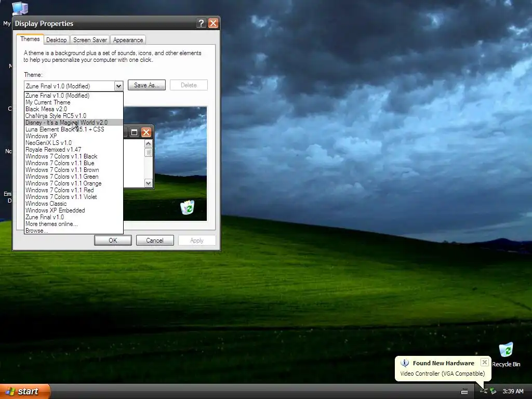Screen dimensions: 532x399
Task: Click the disabled Delete button
Action: click(189, 85)
